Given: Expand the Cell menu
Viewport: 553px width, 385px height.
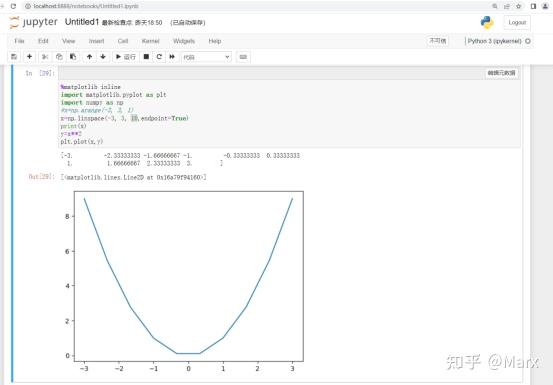Looking at the screenshot, I should click(x=123, y=41).
